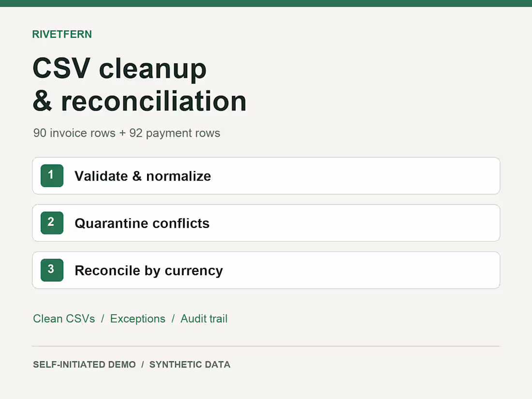Follow the 'Audit trail' link

(204, 319)
